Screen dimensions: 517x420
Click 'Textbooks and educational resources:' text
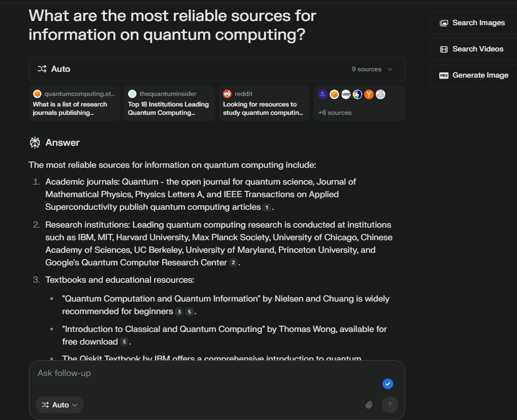pyautogui.click(x=120, y=280)
